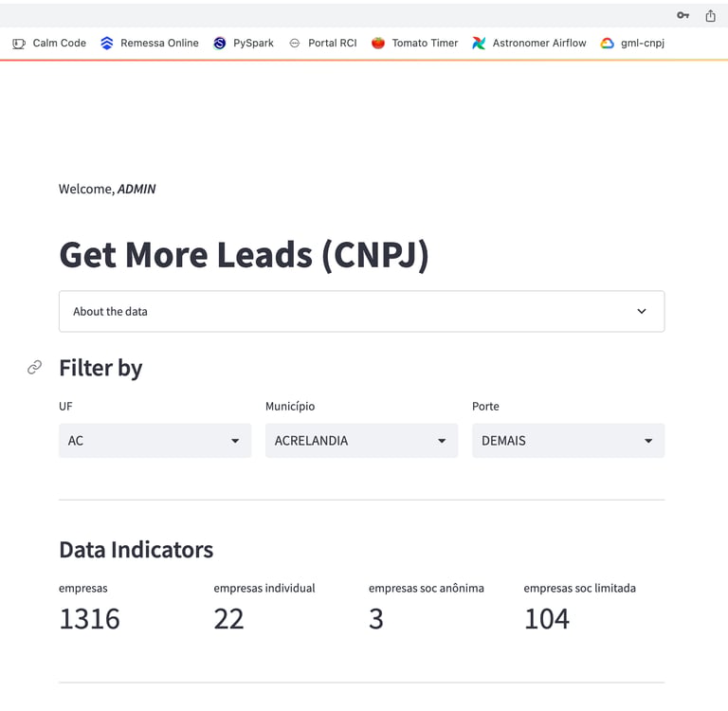Viewport: 728px width, 711px height.
Task: Click the PySpark bookmark icon
Action: coord(220,44)
